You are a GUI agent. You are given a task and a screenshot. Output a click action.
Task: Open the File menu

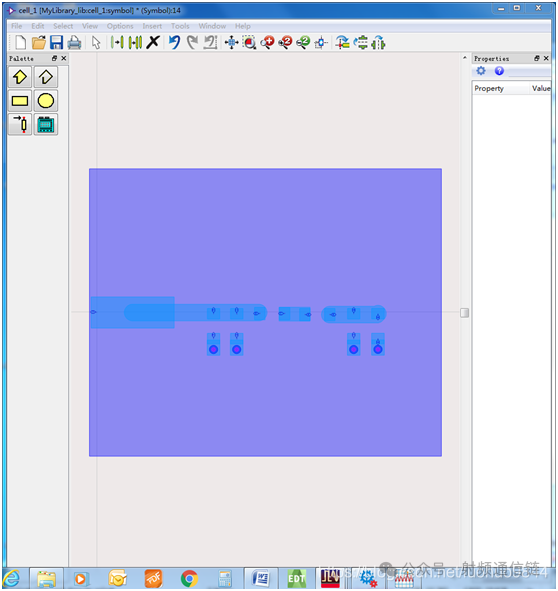[x=17, y=26]
